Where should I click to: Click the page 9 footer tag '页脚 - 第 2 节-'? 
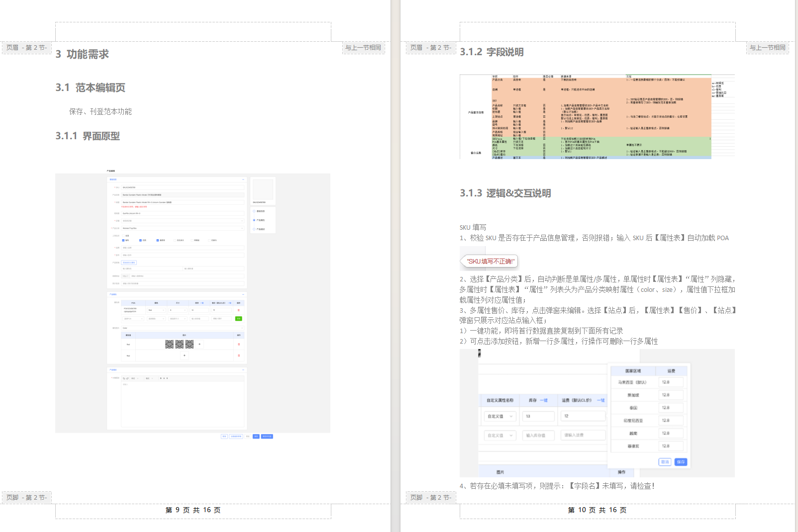point(26,497)
